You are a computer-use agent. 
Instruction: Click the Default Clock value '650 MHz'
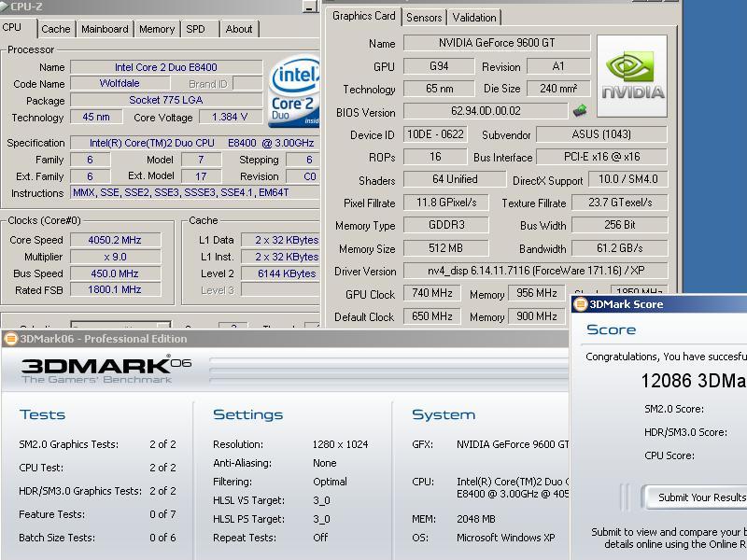coord(431,316)
